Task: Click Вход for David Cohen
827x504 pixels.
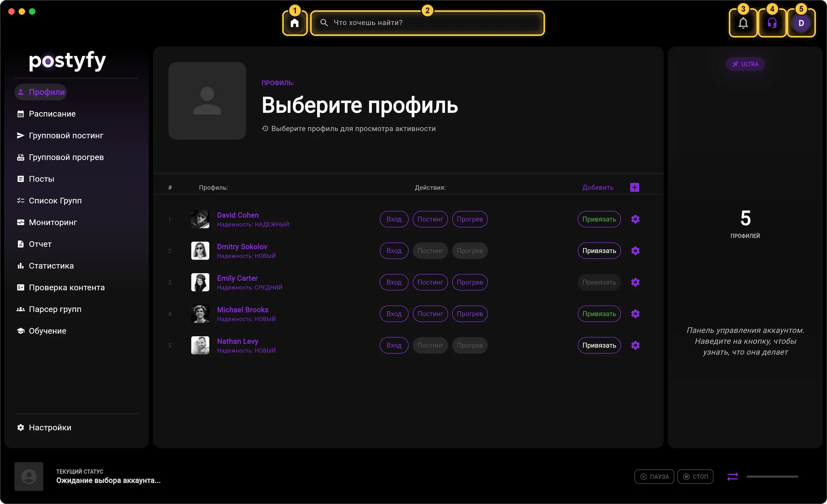Action: (394, 219)
